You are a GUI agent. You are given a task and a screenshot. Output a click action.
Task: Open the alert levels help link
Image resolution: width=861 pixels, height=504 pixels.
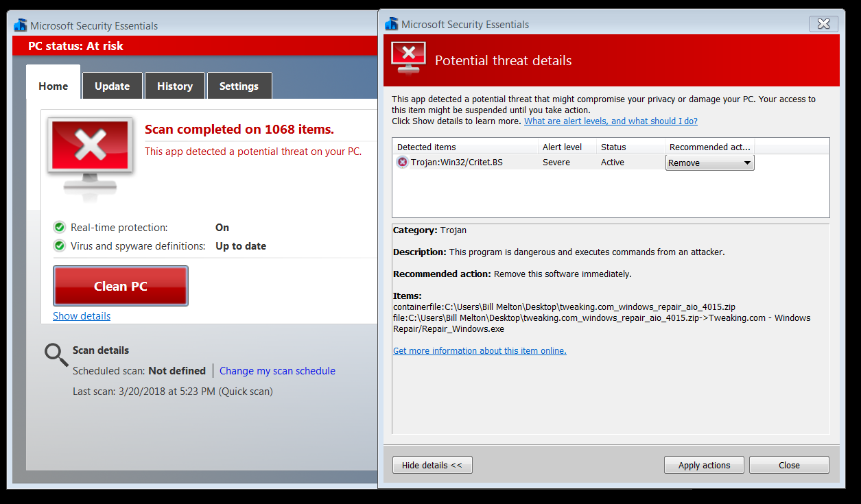click(611, 121)
